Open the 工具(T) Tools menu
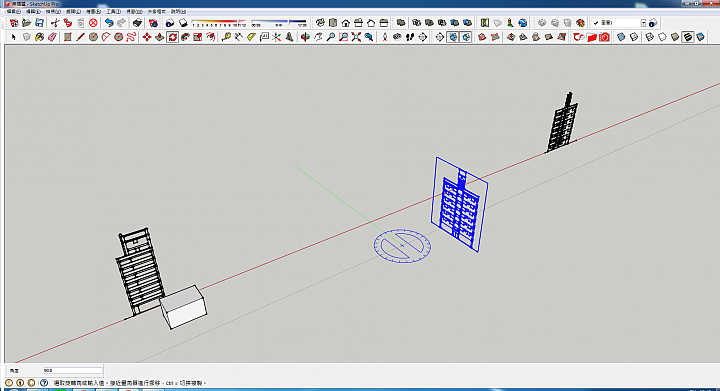 click(x=113, y=11)
